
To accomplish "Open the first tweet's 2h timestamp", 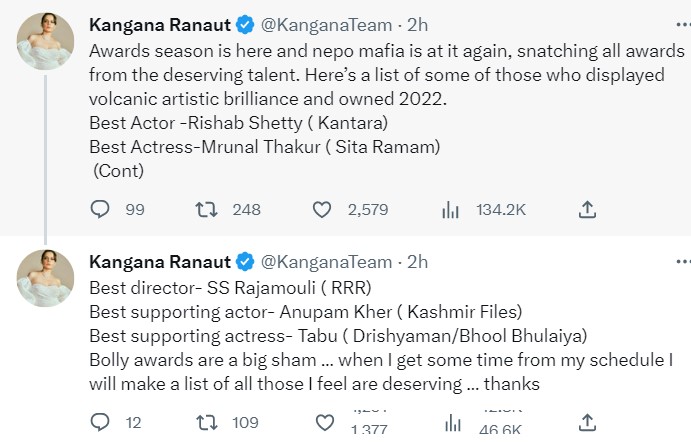I will click(417, 24).
